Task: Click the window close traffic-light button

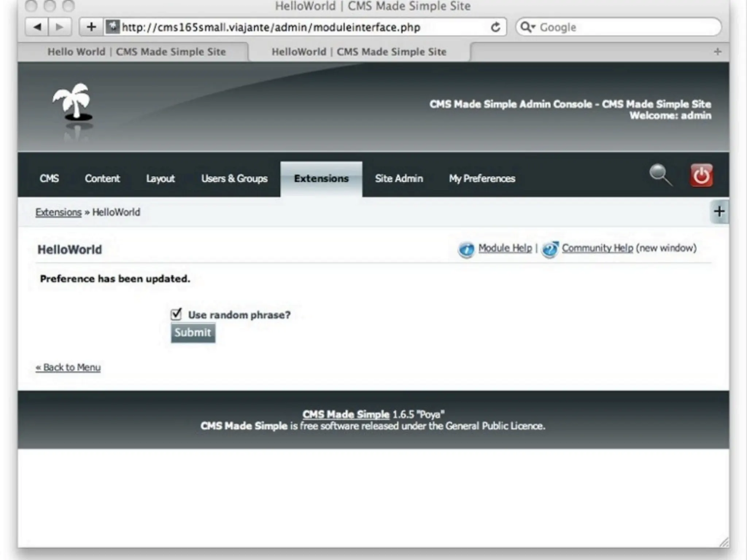Action: [31, 5]
